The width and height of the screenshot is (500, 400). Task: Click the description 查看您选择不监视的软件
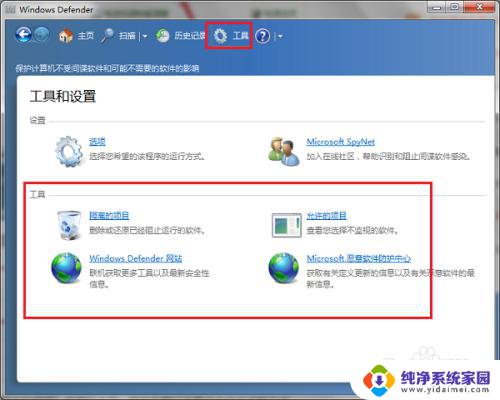coord(352,230)
